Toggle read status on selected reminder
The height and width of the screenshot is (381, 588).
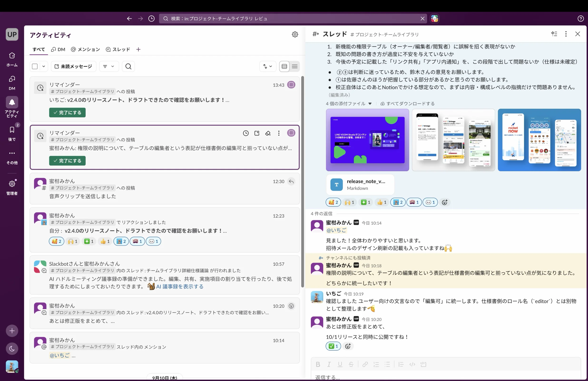pos(291,133)
